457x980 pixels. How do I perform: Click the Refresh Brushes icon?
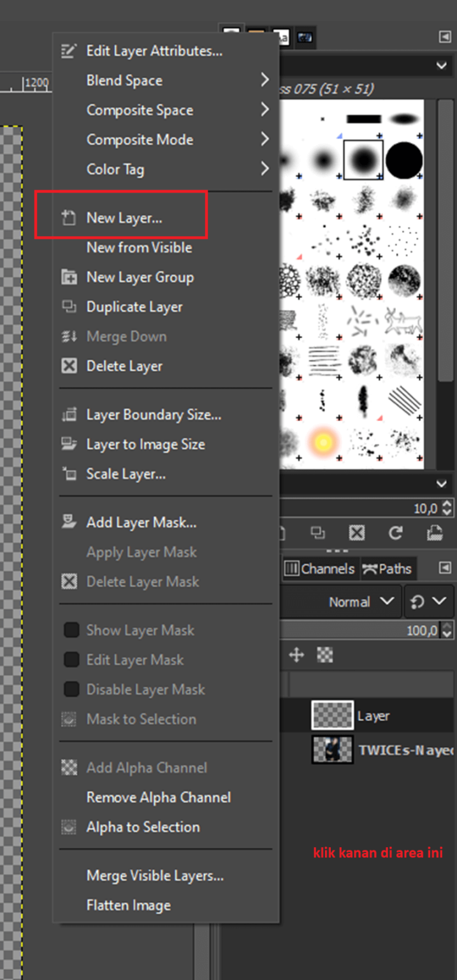click(394, 533)
